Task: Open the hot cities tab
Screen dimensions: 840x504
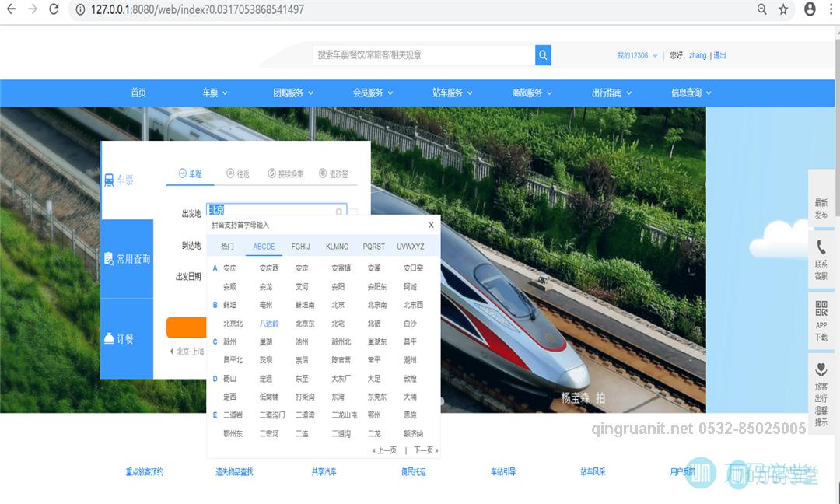Action: point(226,247)
